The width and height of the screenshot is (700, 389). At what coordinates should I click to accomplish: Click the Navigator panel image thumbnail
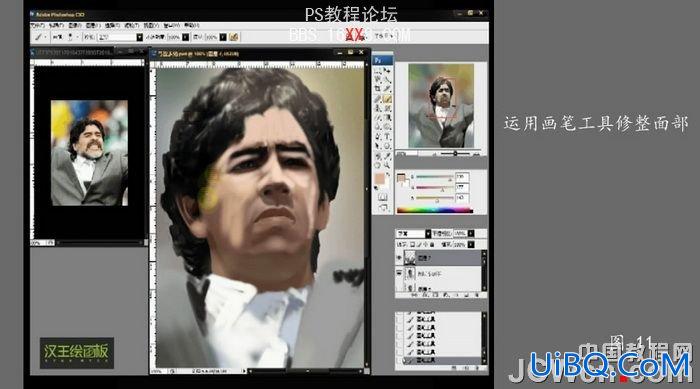coord(441,105)
